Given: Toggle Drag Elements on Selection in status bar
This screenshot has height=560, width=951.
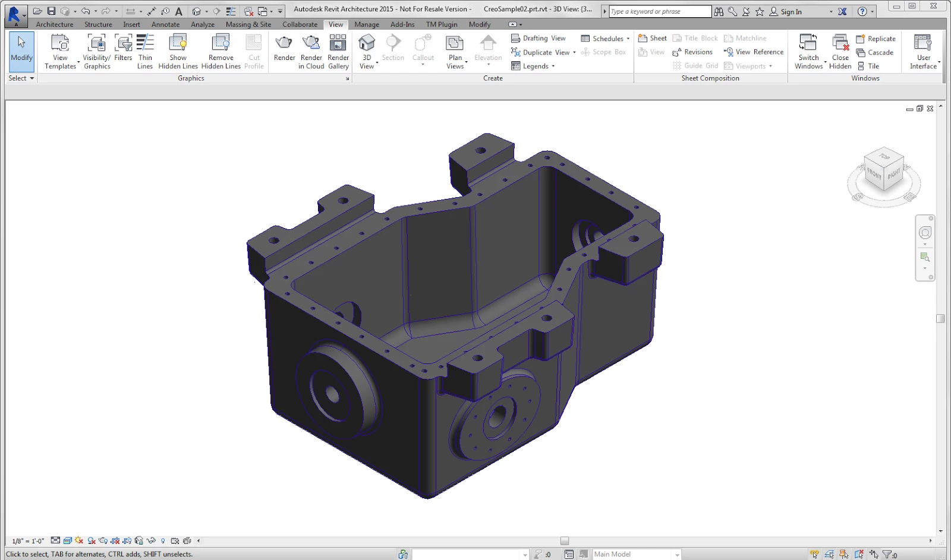Looking at the screenshot, I should click(874, 554).
